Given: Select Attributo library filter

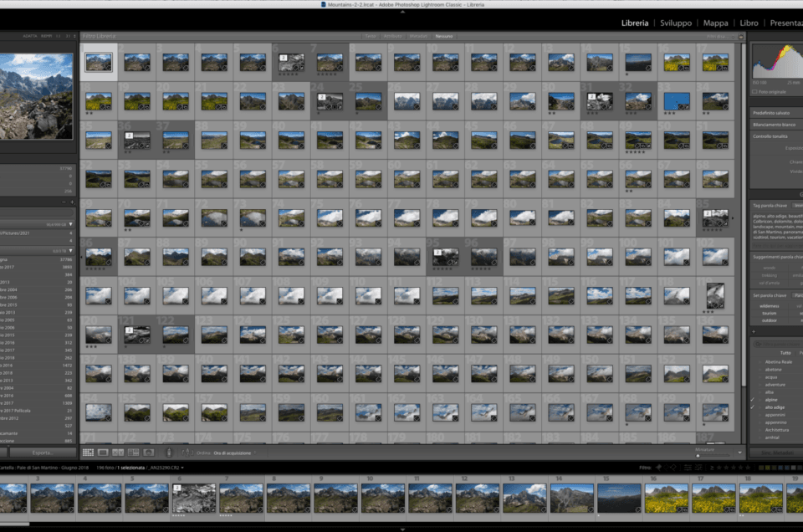Looking at the screenshot, I should click(393, 36).
